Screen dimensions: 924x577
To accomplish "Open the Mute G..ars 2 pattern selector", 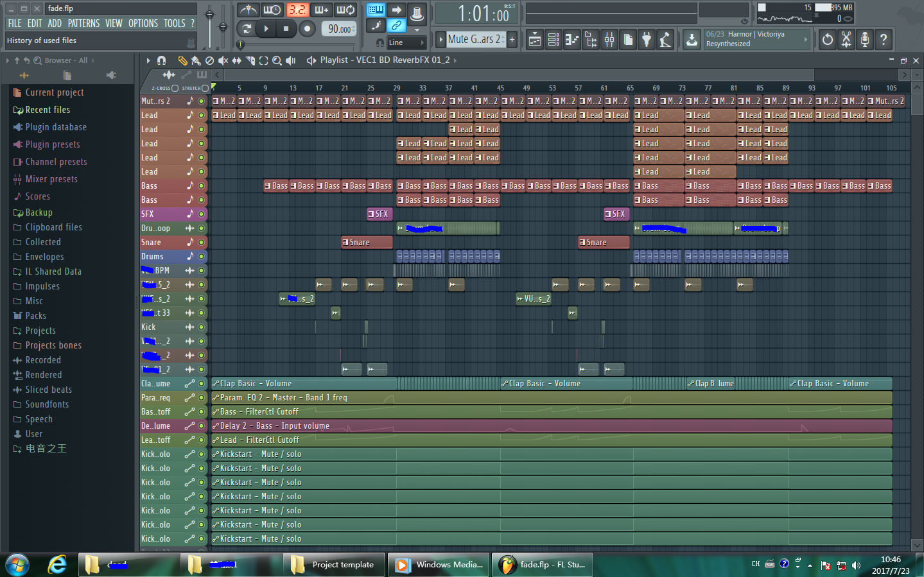I will click(473, 39).
